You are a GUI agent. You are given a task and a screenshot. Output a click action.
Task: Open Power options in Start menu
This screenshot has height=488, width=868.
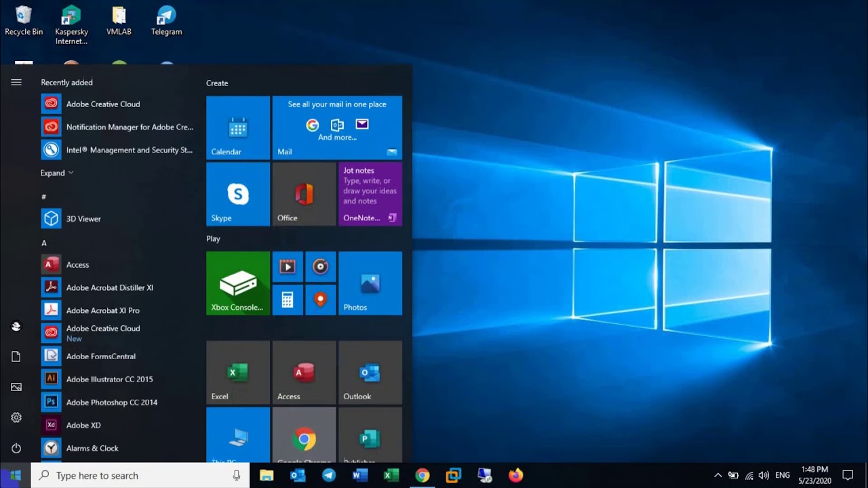pyautogui.click(x=16, y=448)
